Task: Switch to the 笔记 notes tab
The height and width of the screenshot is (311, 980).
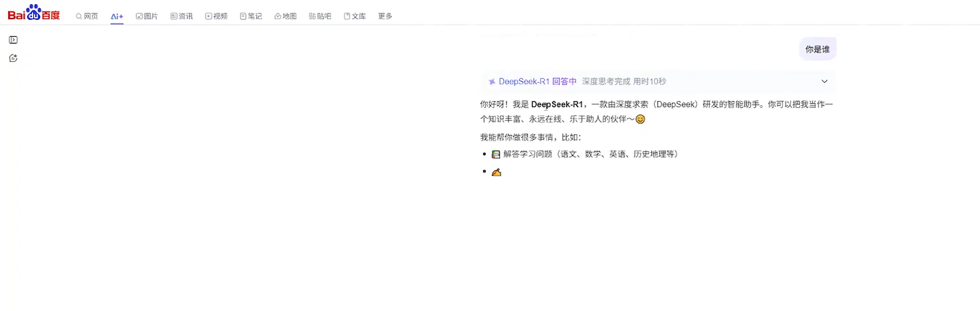Action: click(x=251, y=16)
